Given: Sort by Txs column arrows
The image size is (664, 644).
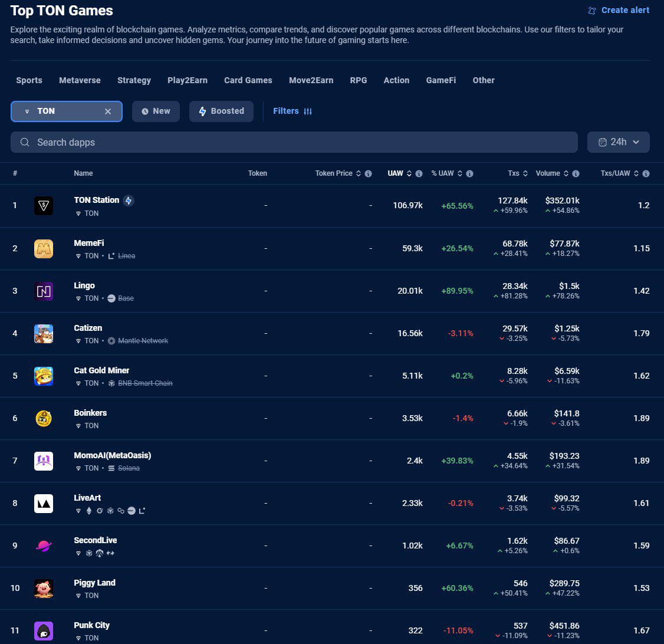Looking at the screenshot, I should [x=525, y=173].
